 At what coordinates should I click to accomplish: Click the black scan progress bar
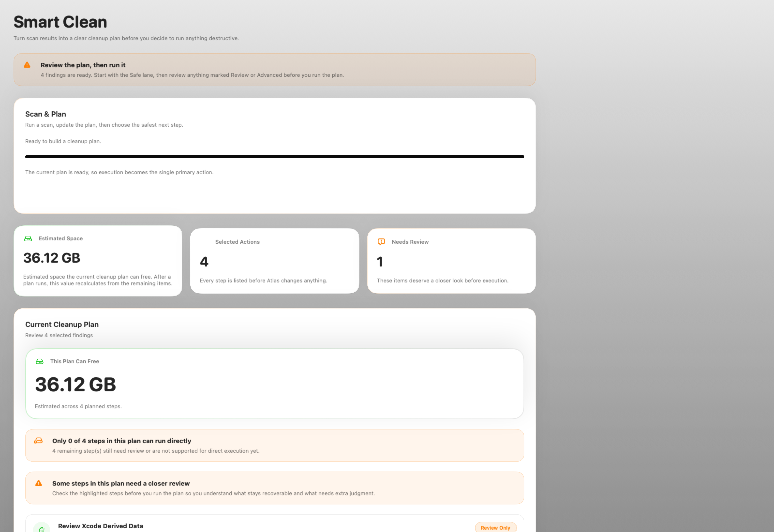pos(274,157)
